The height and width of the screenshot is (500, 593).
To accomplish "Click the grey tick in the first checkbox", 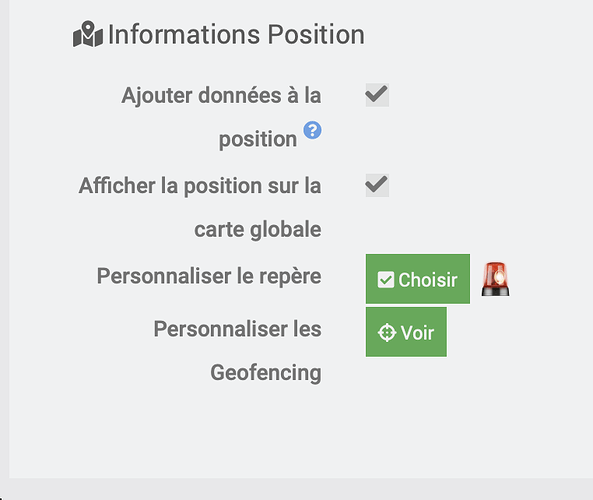I will 377,94.
